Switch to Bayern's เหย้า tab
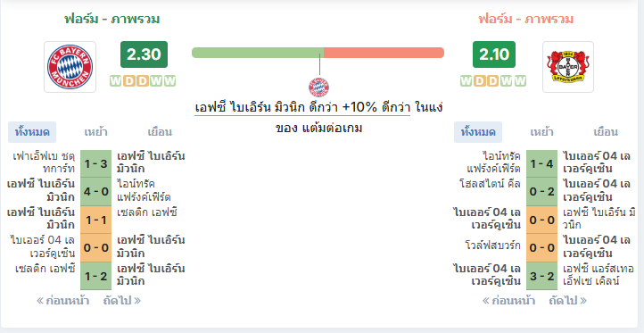The image size is (644, 333). tap(95, 132)
